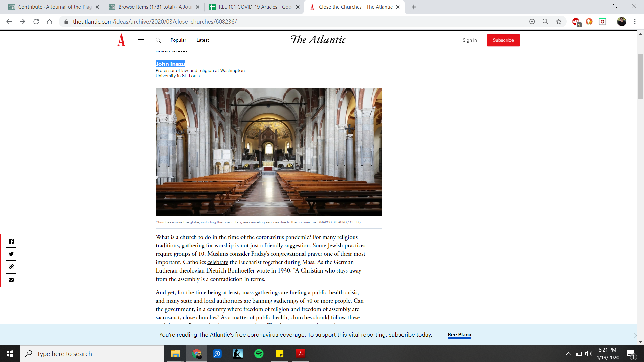This screenshot has width=644, height=362.
Task: Bookmark page with the star icon
Action: pyautogui.click(x=559, y=22)
